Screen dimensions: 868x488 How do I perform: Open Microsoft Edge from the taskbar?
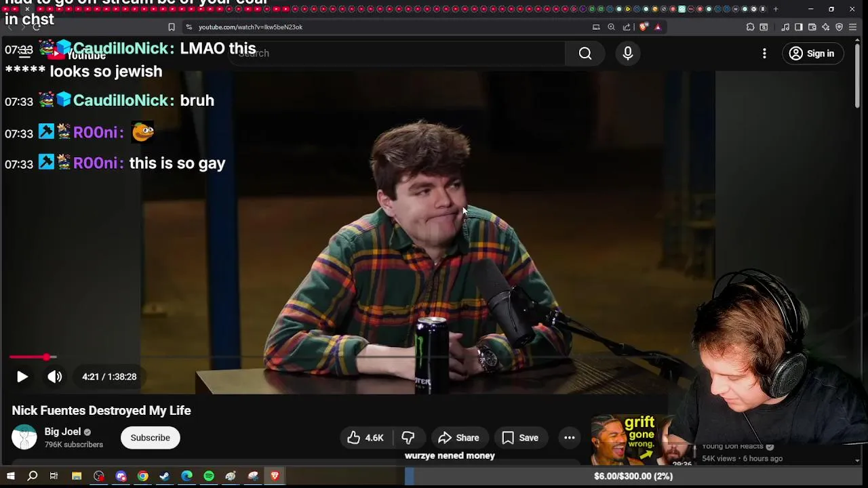(186, 476)
